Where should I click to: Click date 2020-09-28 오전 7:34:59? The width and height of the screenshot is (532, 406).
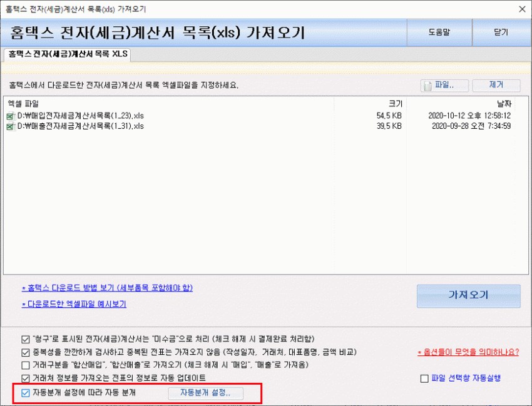[471, 126]
